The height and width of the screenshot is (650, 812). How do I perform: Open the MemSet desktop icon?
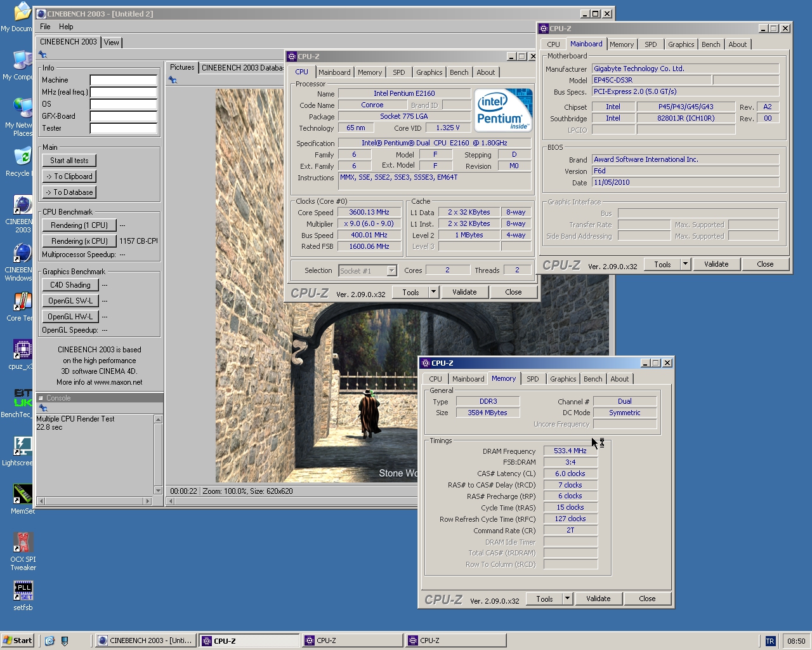point(23,500)
